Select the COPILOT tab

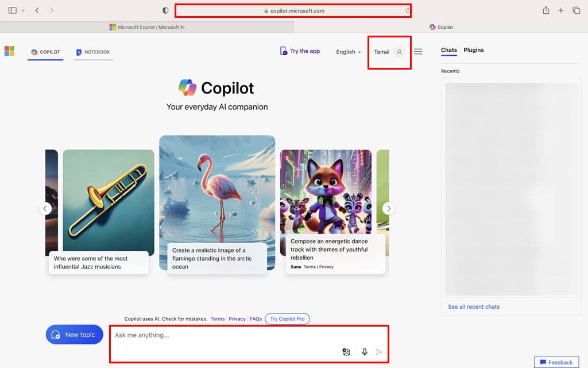(45, 52)
